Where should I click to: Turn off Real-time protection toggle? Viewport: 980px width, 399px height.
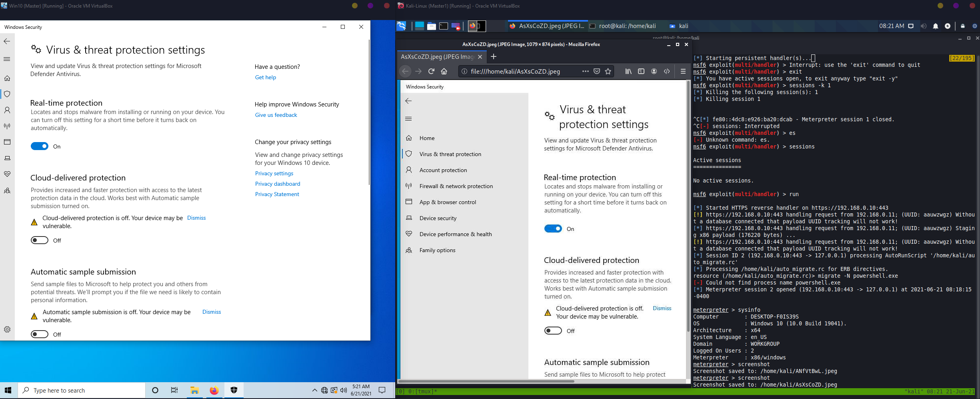tap(40, 146)
